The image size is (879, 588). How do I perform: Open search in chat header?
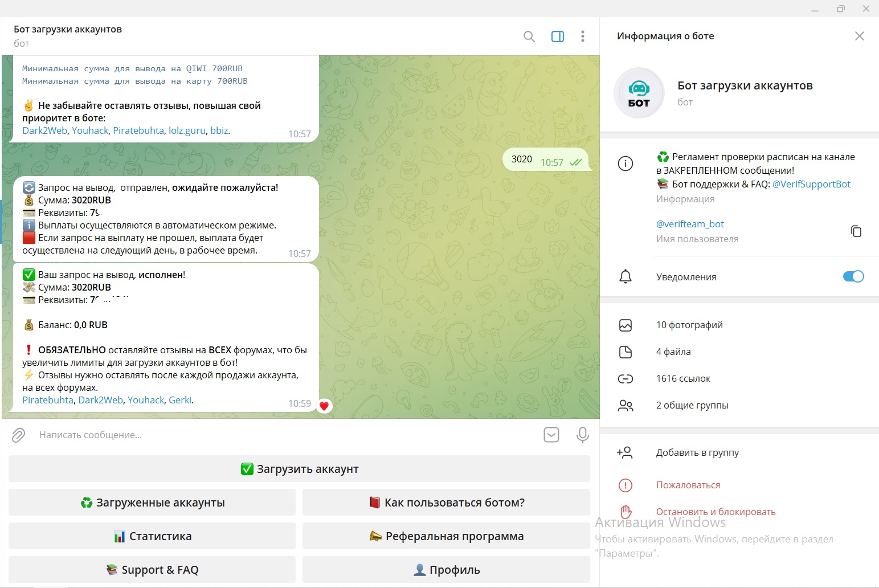click(529, 36)
